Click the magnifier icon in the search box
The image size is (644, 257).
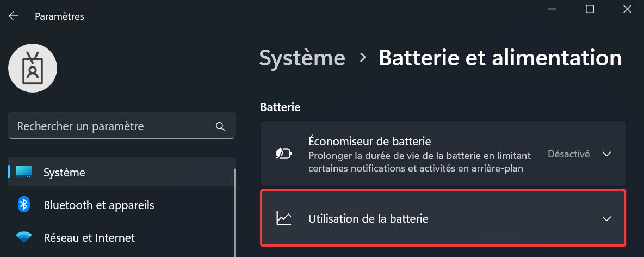click(x=220, y=126)
